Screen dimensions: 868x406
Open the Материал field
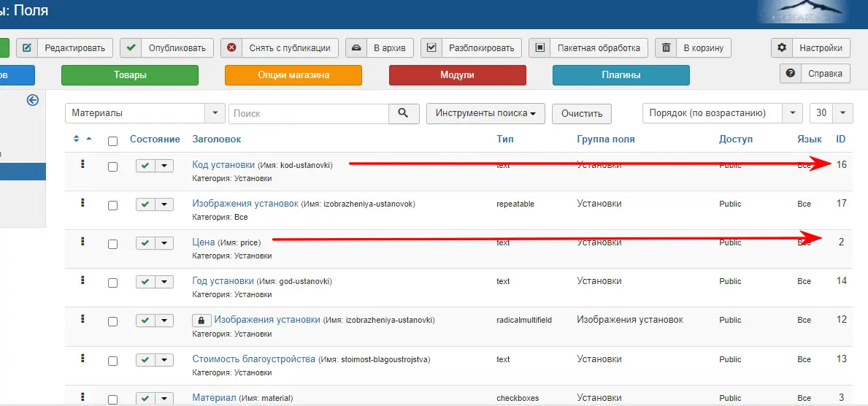(x=214, y=398)
